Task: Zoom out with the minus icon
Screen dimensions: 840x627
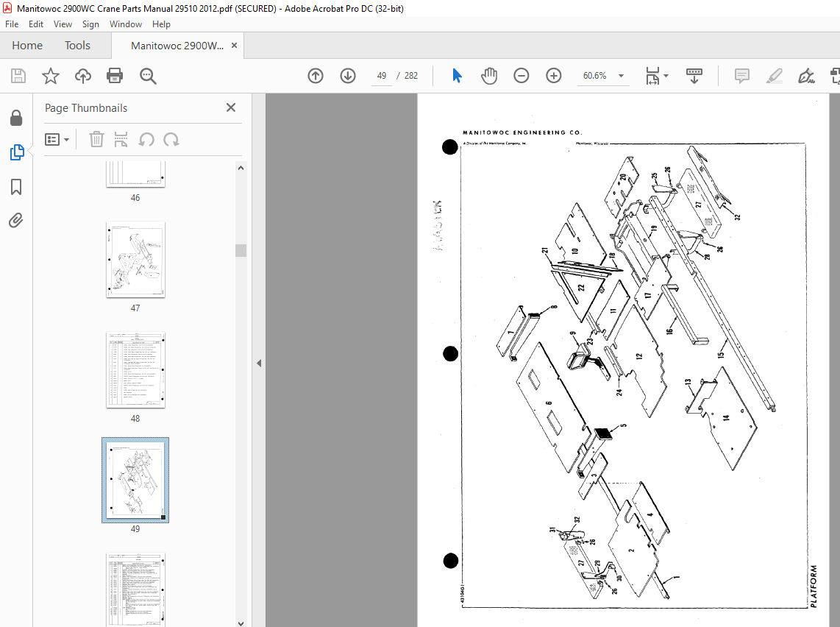Action: pyautogui.click(x=521, y=76)
